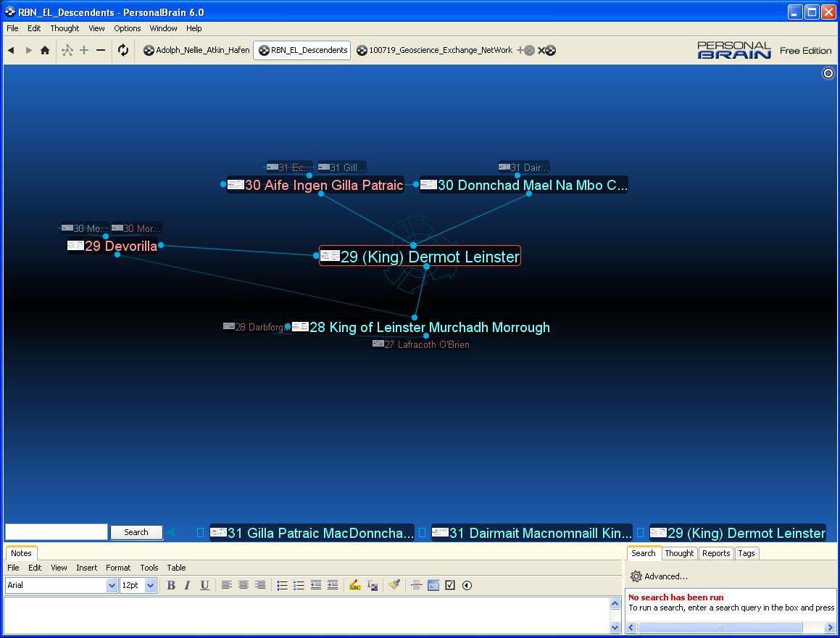
Task: Insert a table via calendar-grid icon
Action: (x=433, y=585)
